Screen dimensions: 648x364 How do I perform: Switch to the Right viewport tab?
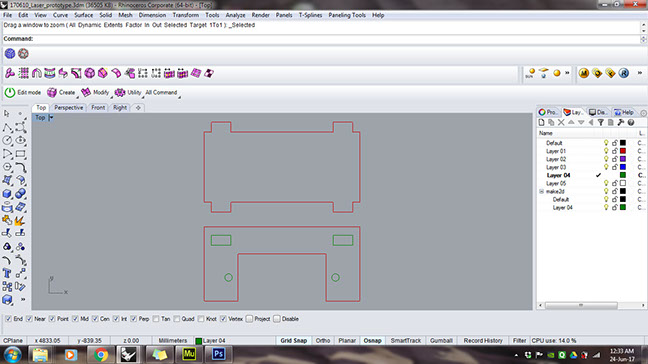click(x=120, y=108)
